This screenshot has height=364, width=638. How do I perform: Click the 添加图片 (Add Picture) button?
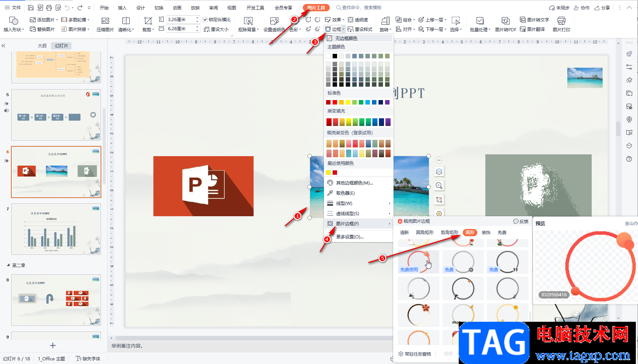(x=44, y=20)
